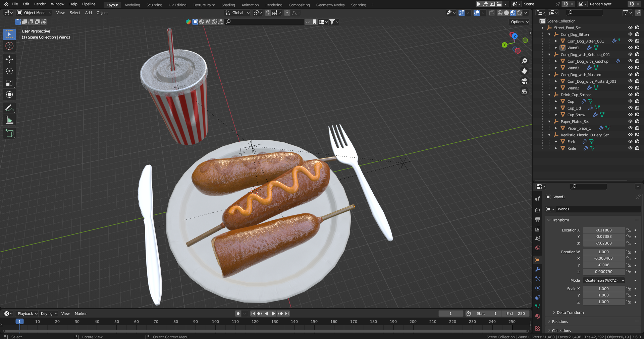644x339 pixels.
Task: Select the Add Cube tool
Action: click(9, 133)
